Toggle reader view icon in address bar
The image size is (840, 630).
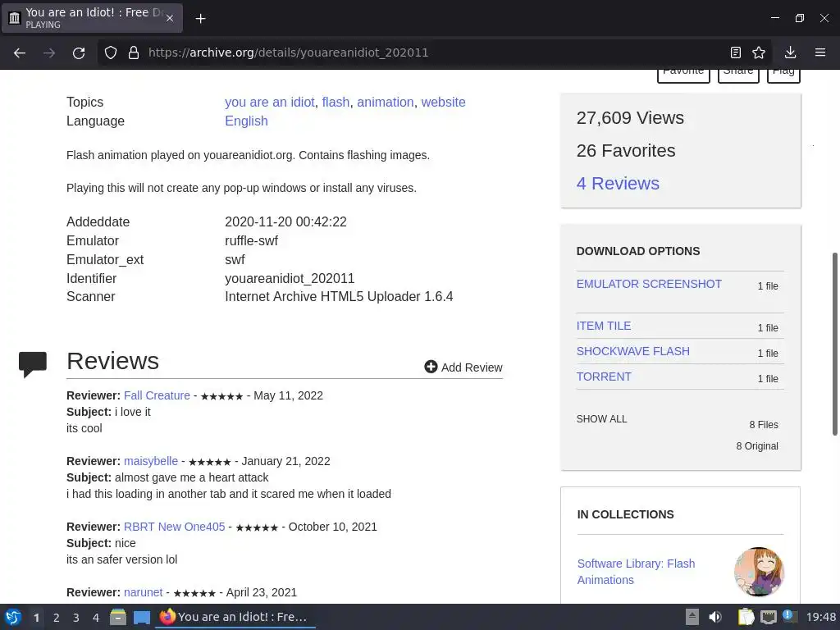(736, 52)
